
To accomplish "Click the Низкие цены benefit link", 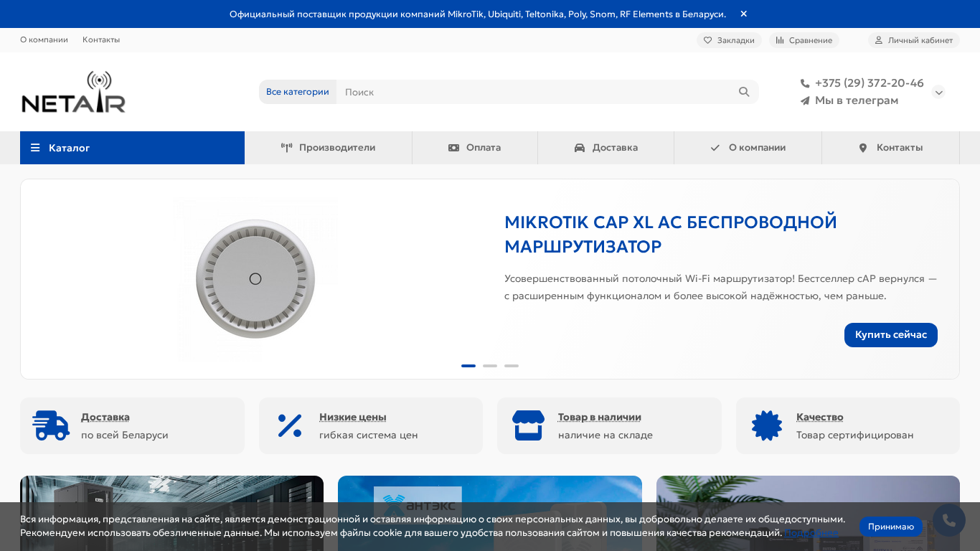I will click(353, 417).
